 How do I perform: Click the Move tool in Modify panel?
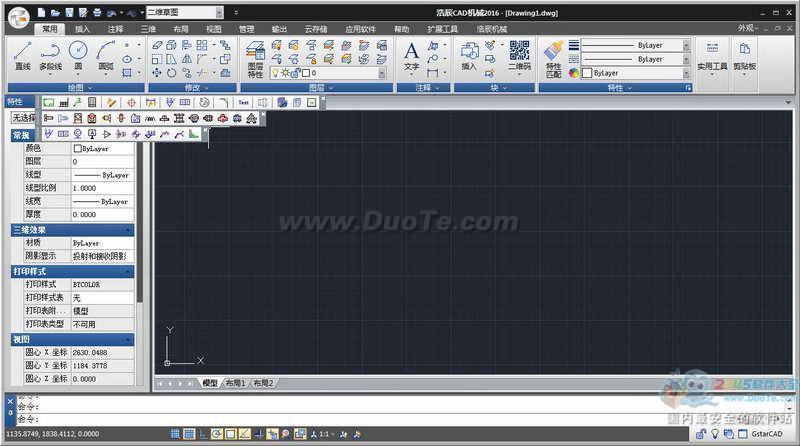pyautogui.click(x=157, y=73)
